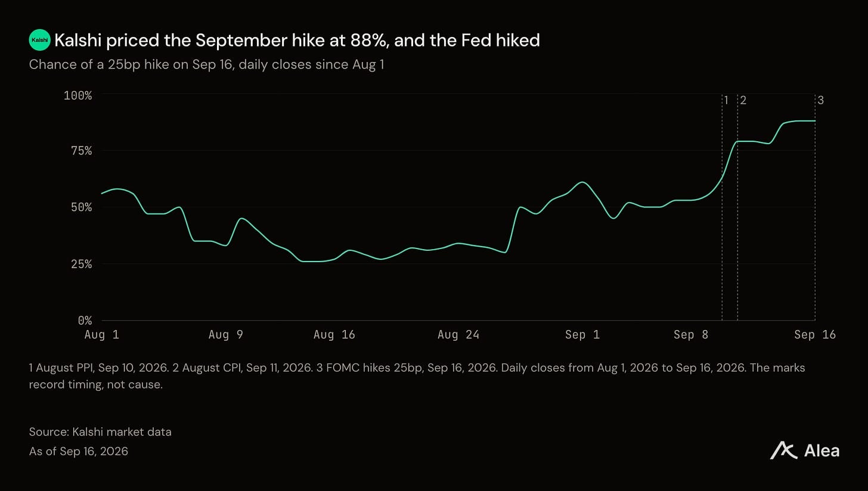
Task: Click the 75% y-axis label
Action: 82,151
